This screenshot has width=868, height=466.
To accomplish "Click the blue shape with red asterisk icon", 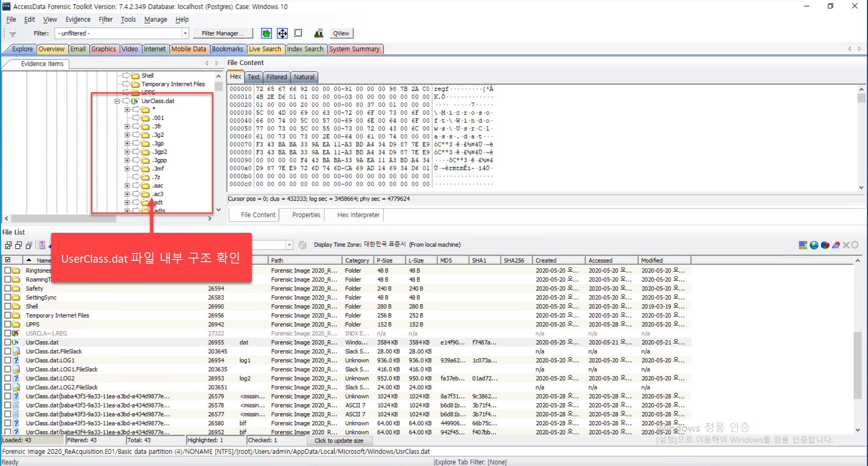I will tap(836, 245).
